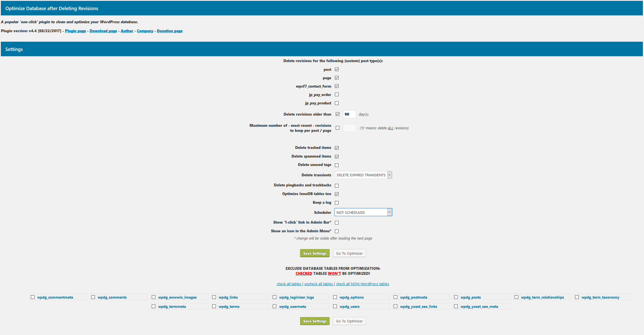Open the Donation page link

[170, 31]
